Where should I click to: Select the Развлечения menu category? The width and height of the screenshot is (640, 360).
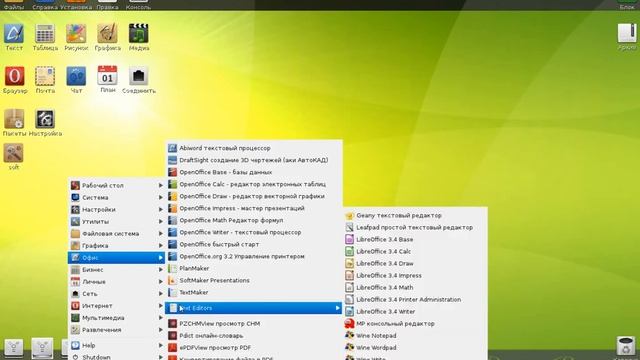[x=116, y=330]
